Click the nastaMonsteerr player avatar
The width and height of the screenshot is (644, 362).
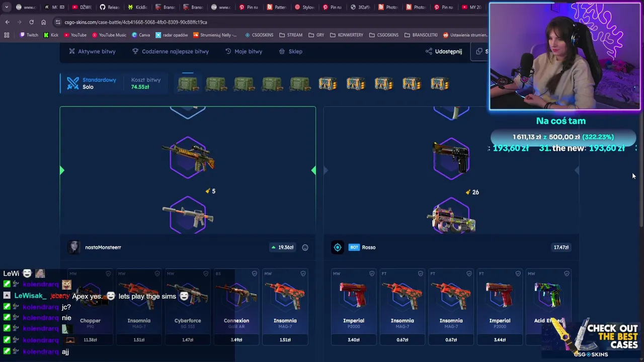click(74, 247)
